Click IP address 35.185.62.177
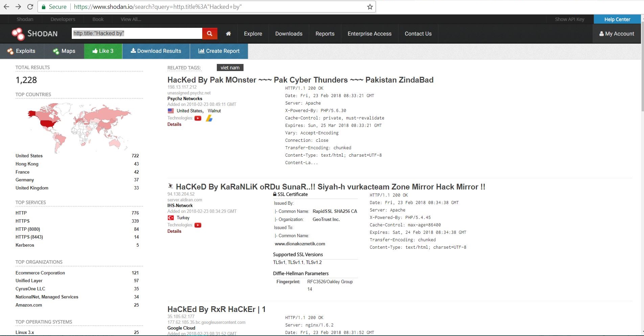Image resolution: width=644 pixels, height=336 pixels. click(x=181, y=316)
